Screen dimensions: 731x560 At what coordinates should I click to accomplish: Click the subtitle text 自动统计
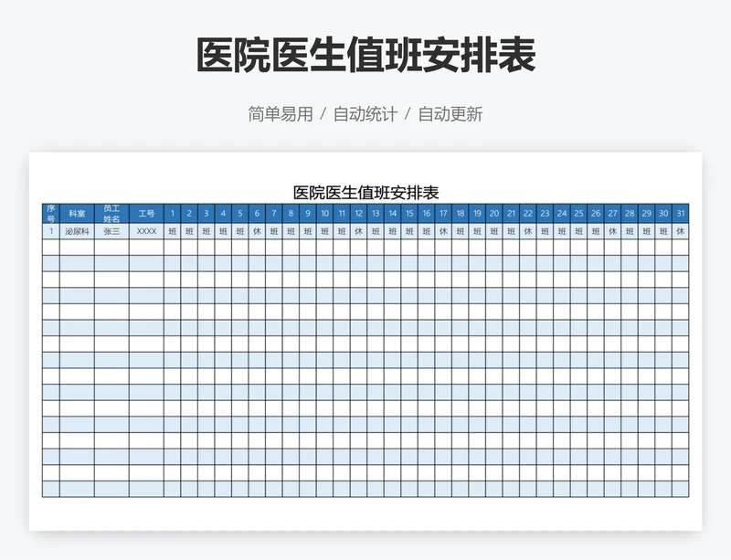(x=365, y=114)
